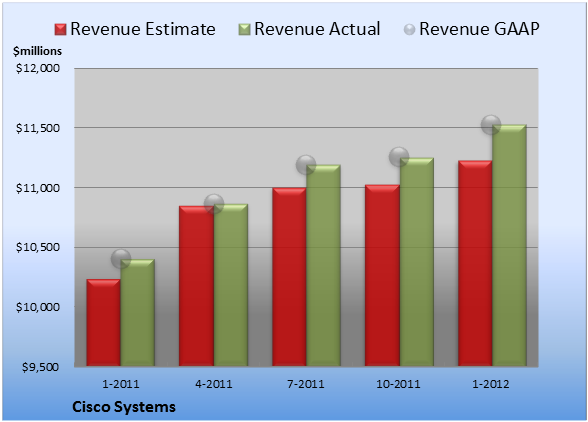Select the green actual bar for 10-2011
This screenshot has width=588, height=422.
417,262
